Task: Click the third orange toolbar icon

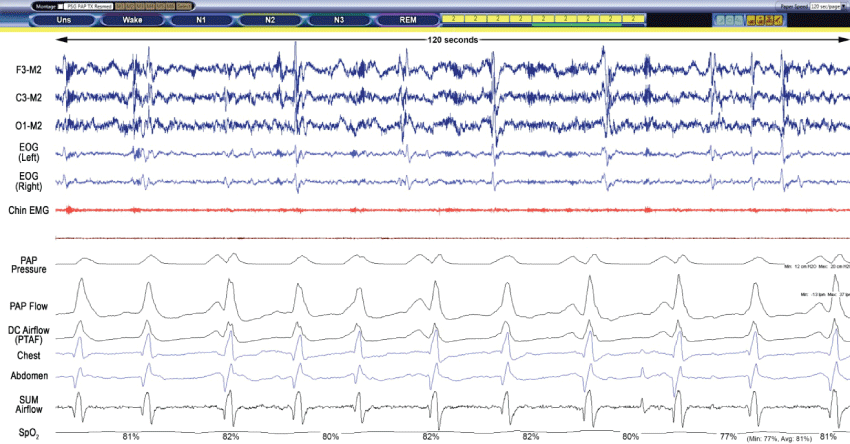Action: point(768,20)
